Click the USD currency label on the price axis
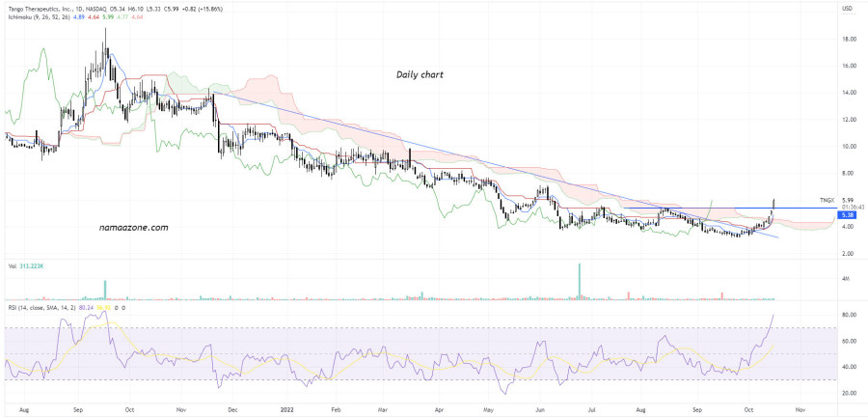Image resolution: width=868 pixels, height=418 pixels. (x=847, y=9)
